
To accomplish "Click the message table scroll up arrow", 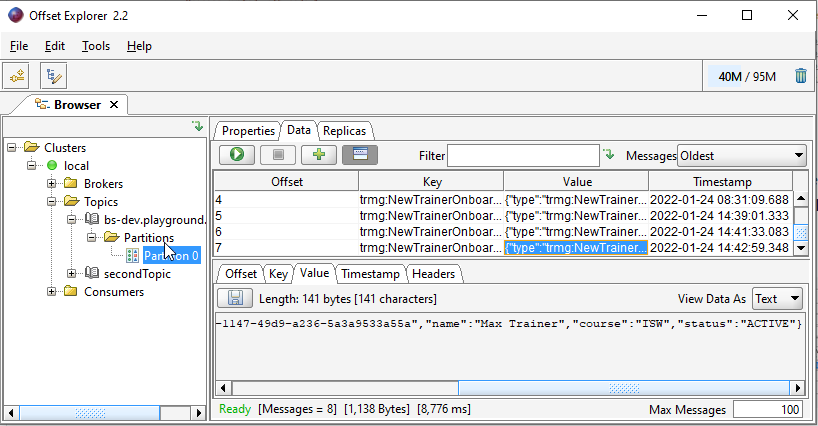I will [801, 199].
